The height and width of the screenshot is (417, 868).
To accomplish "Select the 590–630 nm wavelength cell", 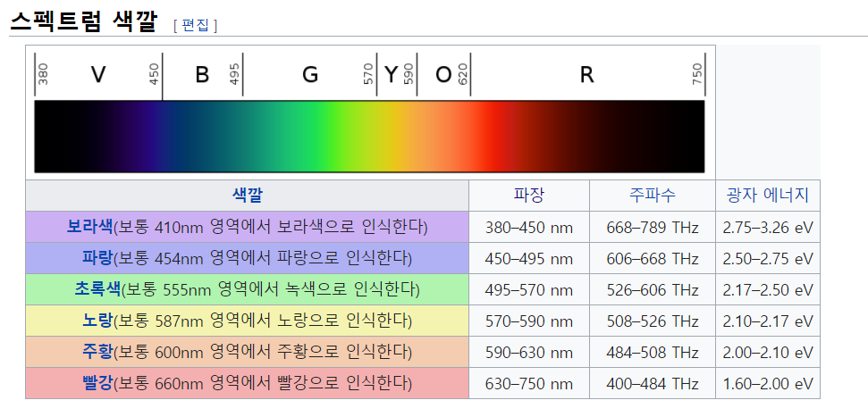I will pyautogui.click(x=528, y=352).
